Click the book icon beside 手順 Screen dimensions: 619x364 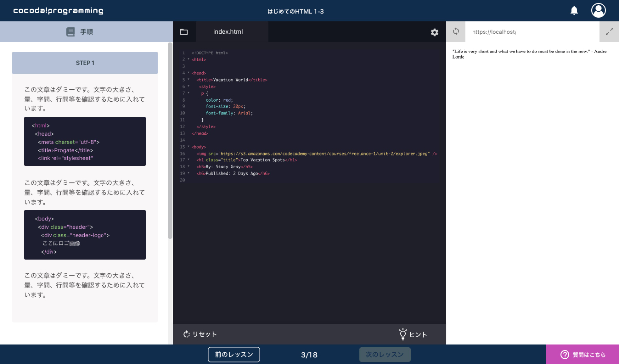pyautogui.click(x=70, y=32)
